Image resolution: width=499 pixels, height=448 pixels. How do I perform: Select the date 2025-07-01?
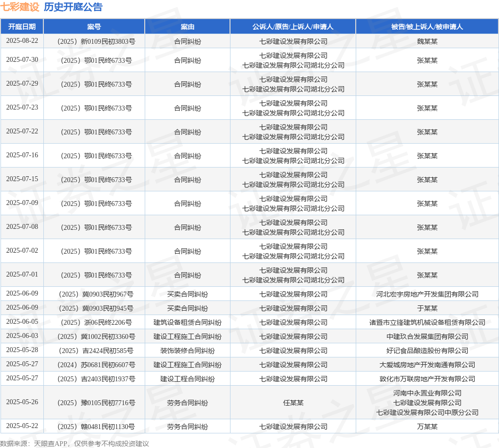[x=22, y=274]
